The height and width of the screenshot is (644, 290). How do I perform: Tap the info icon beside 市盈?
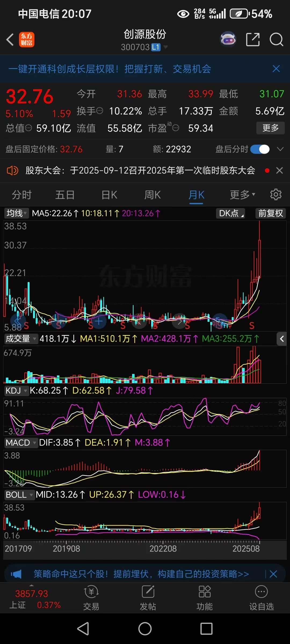pyautogui.click(x=176, y=128)
